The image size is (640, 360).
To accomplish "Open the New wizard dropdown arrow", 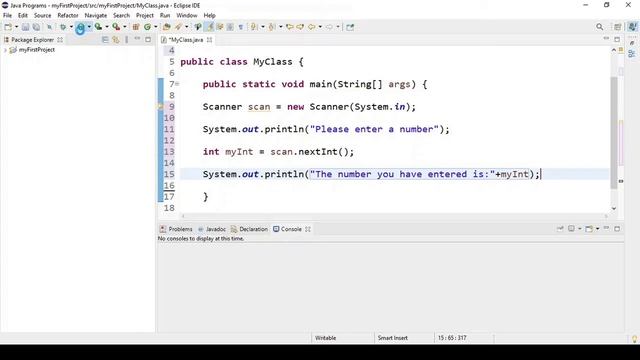I will (x=16, y=27).
